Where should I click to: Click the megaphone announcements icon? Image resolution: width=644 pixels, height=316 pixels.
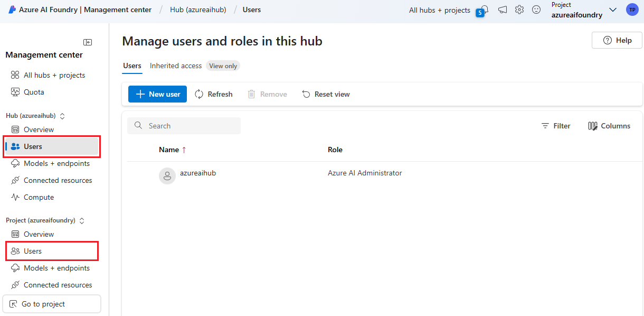pyautogui.click(x=503, y=10)
